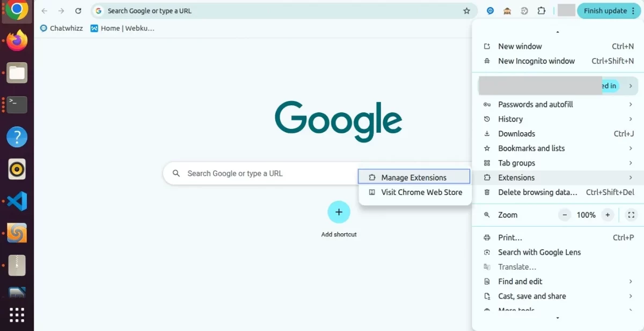Click the Finish update button
This screenshot has height=331, width=644.
coord(605,10)
